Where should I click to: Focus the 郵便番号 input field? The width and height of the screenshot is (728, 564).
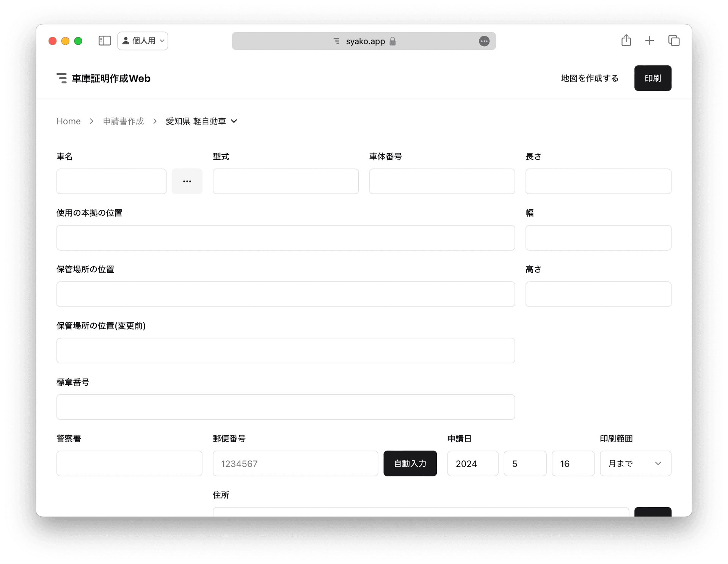click(x=295, y=463)
